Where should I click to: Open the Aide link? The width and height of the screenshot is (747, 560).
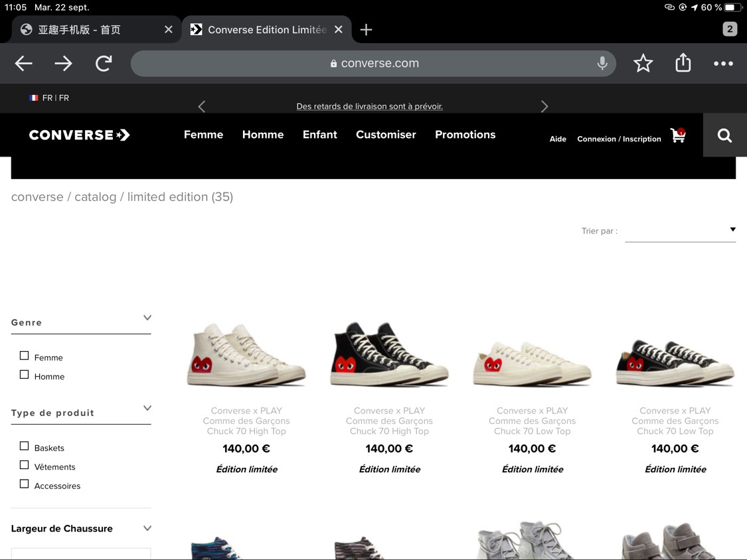(558, 139)
